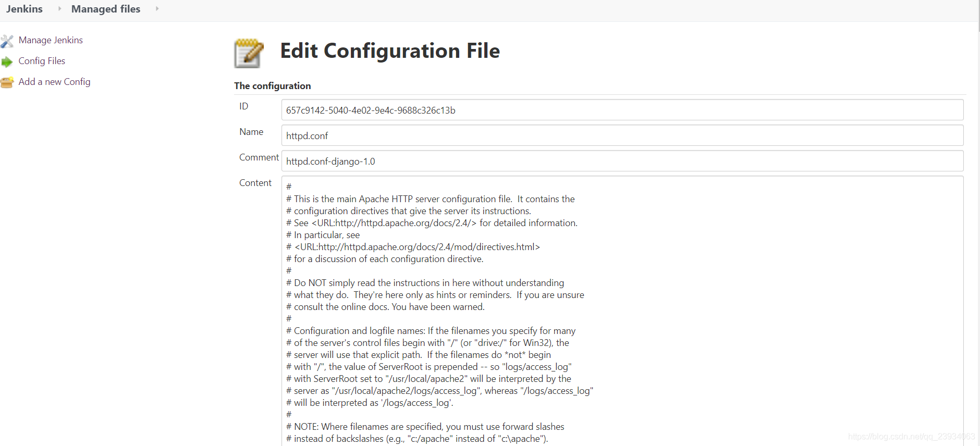Click the Edit Configuration File heading
The height and width of the screenshot is (446, 980).
[390, 51]
